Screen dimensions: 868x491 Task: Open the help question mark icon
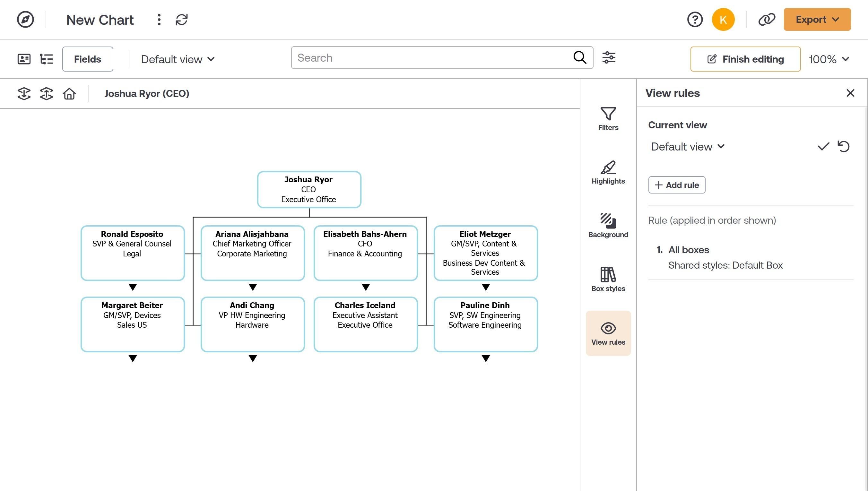[x=695, y=20]
